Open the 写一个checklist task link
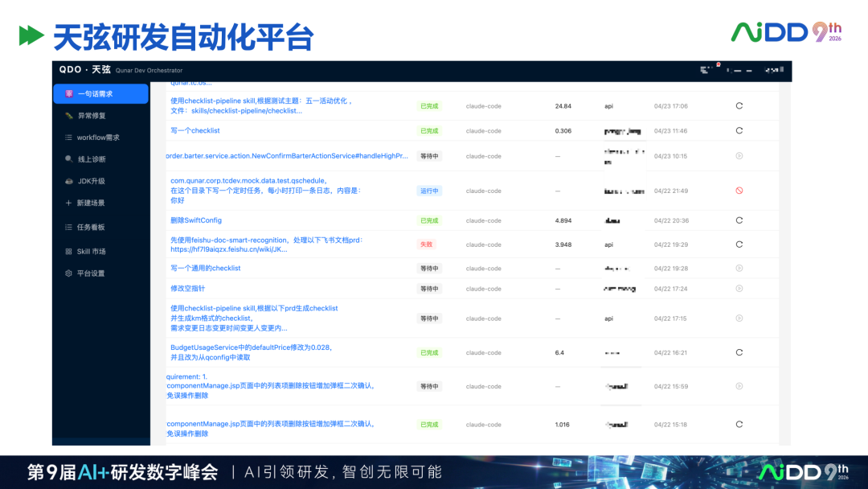The image size is (868, 489). click(x=194, y=131)
